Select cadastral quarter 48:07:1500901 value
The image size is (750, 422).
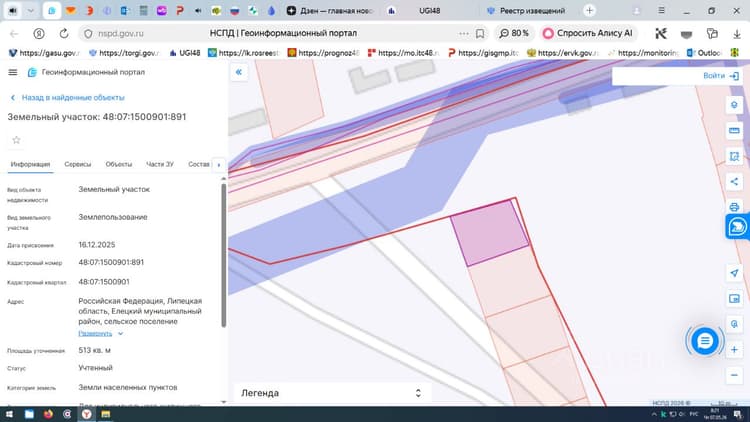[104, 282]
